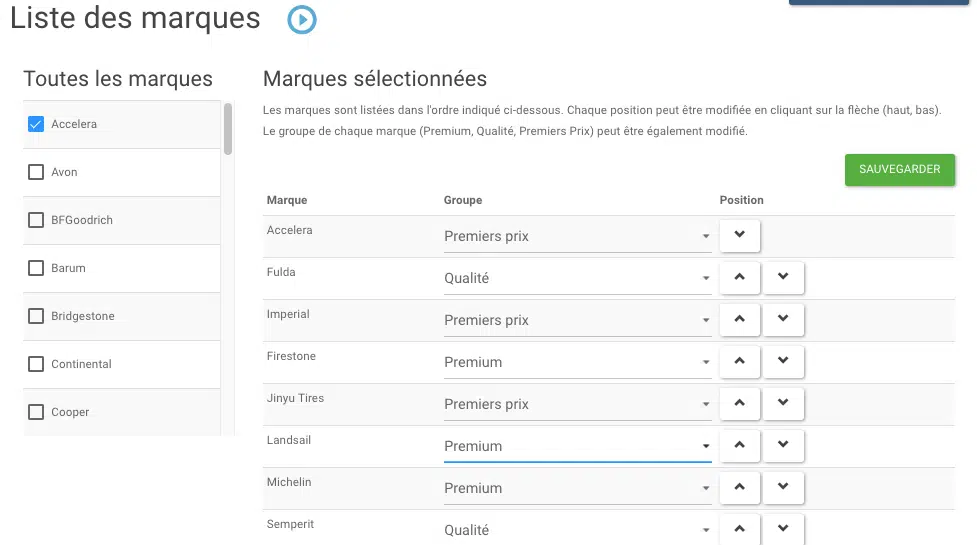Click the brand list scrollbar
The width and height of the screenshot is (977, 545).
click(x=228, y=129)
